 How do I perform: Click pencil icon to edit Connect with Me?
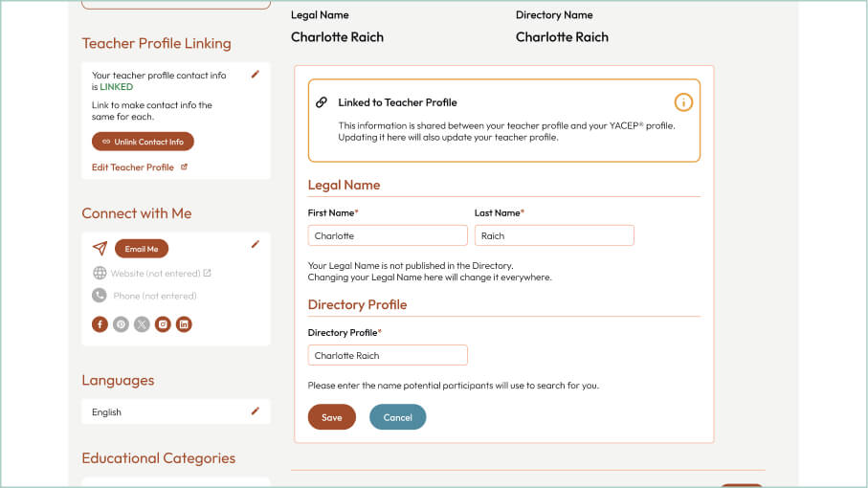[255, 244]
